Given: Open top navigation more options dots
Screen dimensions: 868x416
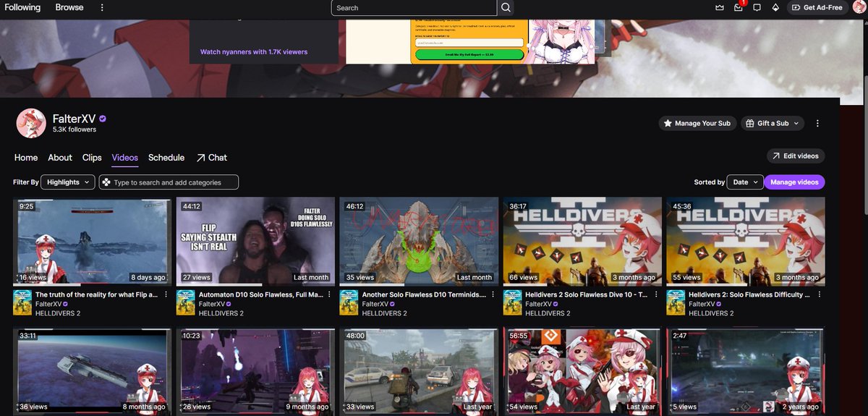Looking at the screenshot, I should [102, 7].
